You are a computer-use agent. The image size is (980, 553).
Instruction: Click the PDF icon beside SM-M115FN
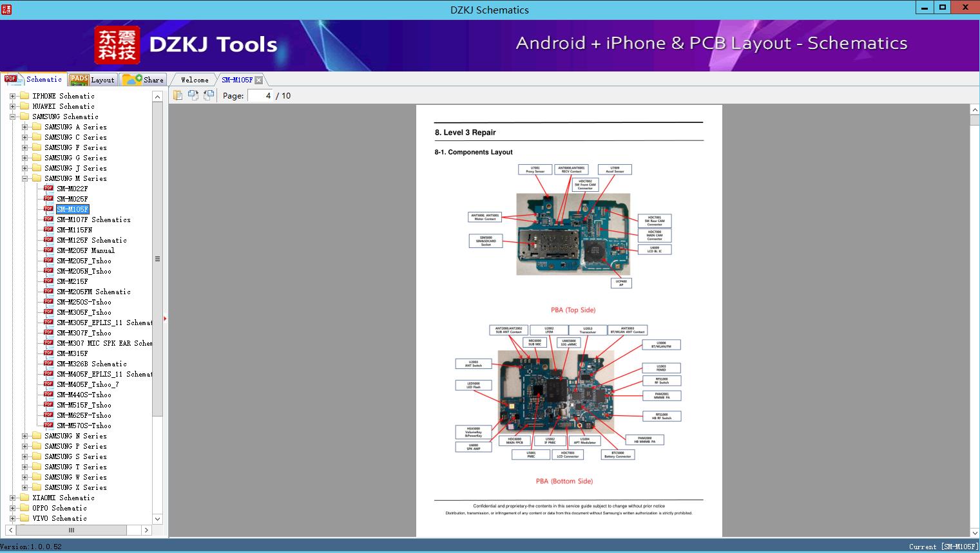(x=48, y=230)
